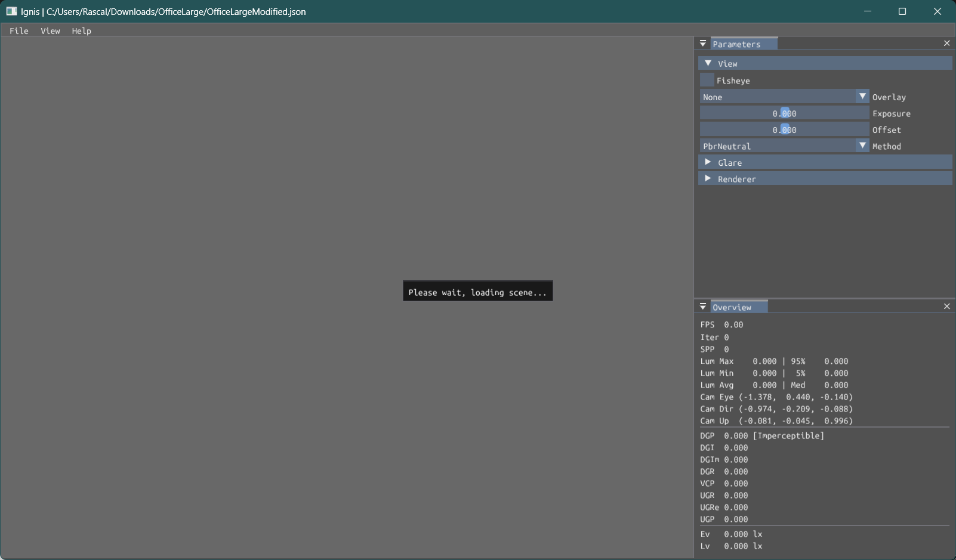Image resolution: width=956 pixels, height=560 pixels.
Task: Open the Method dropdown showing PbrNeutral
Action: [x=784, y=146]
